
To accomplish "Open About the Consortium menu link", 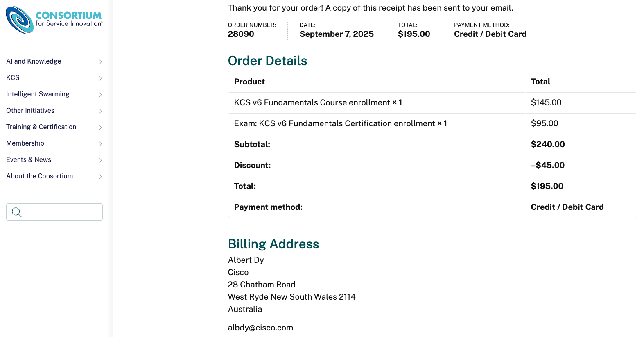I will coord(39,176).
